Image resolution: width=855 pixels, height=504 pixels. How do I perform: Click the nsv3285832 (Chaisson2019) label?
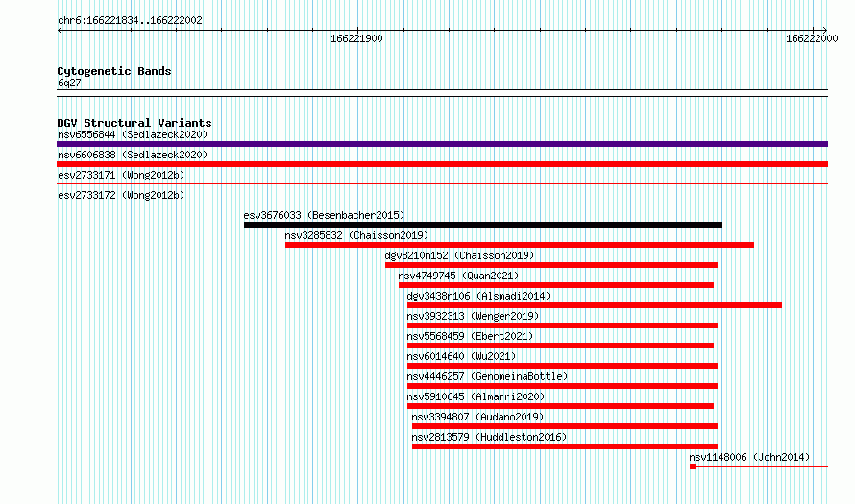(x=356, y=235)
